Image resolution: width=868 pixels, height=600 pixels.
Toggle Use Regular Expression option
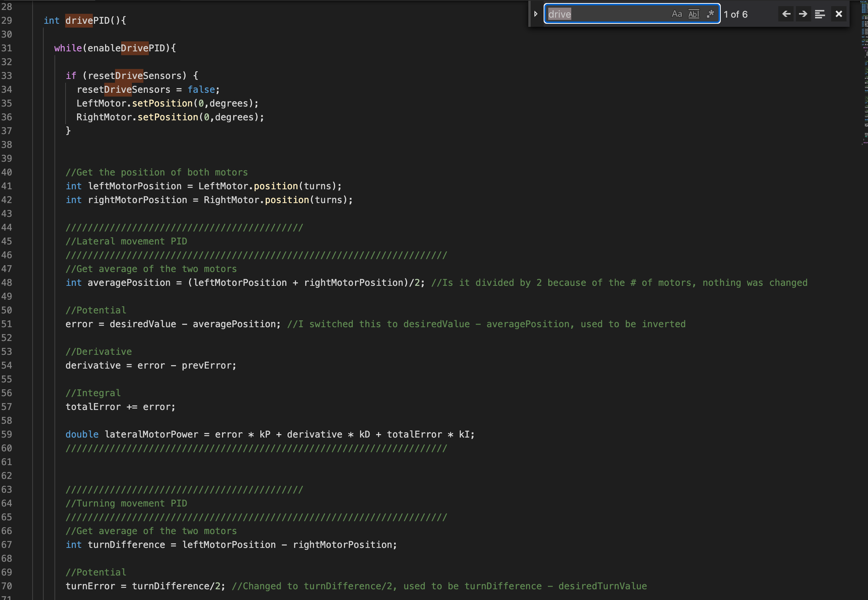click(x=710, y=14)
